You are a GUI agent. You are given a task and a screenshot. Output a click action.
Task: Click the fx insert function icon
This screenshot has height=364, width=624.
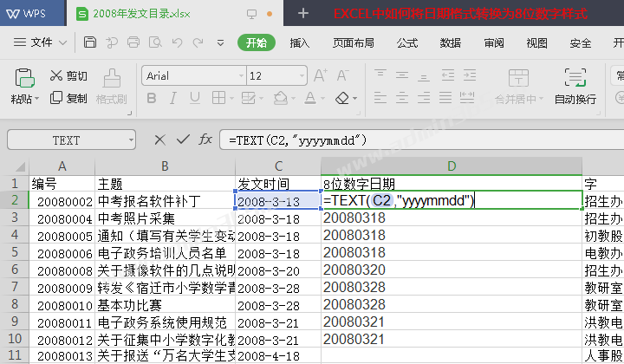tap(205, 140)
